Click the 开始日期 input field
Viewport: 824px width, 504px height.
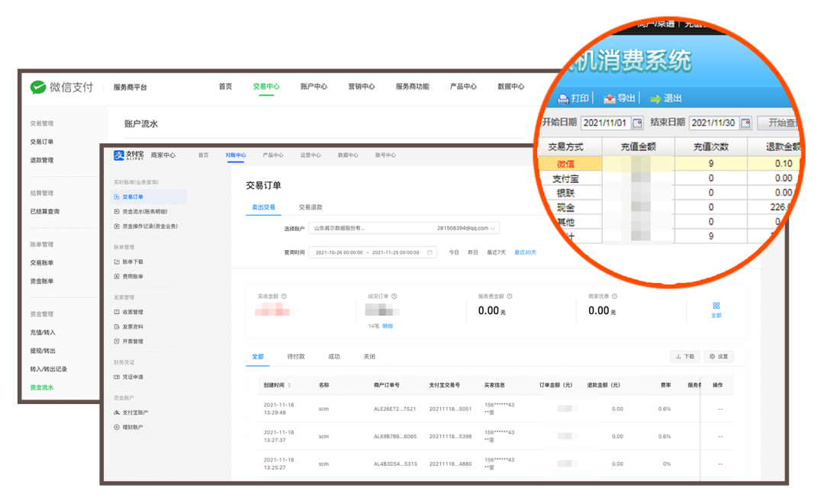point(605,124)
